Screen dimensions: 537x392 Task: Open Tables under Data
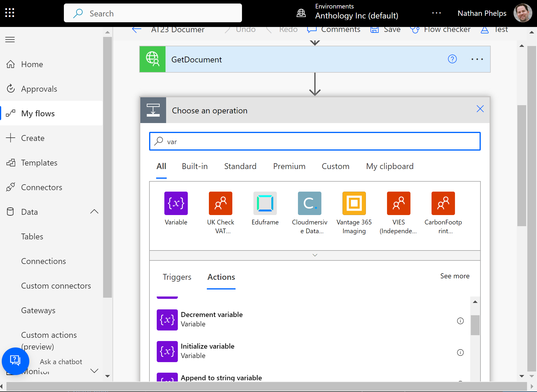32,236
